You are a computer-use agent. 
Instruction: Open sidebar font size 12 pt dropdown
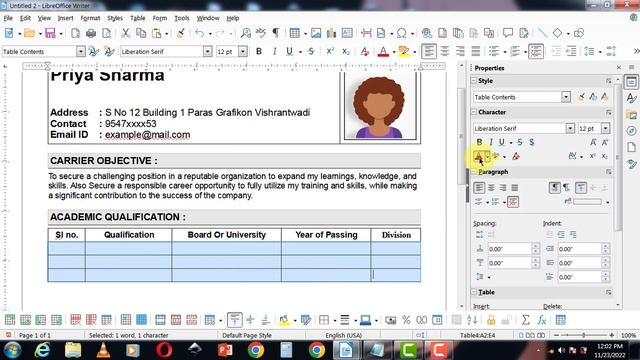click(x=605, y=129)
